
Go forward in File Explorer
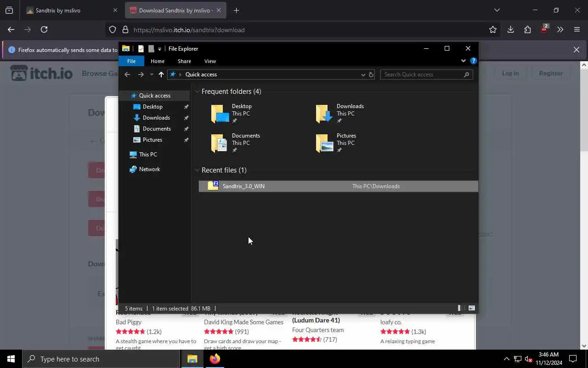pyautogui.click(x=141, y=75)
